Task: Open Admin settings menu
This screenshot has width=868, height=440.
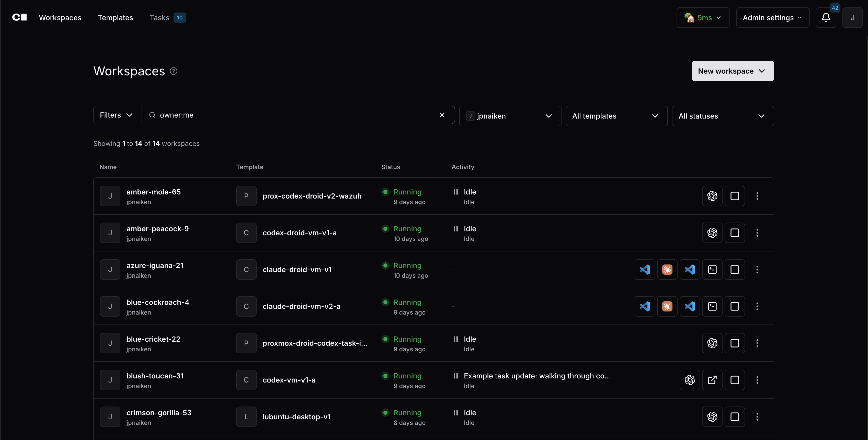Action: click(x=772, y=18)
